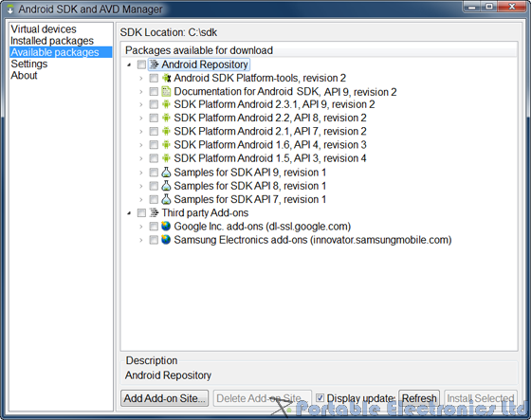Select 'Android SDK Platform-tools, revision 2' text
Screen dimensions: 531x420
coord(260,79)
